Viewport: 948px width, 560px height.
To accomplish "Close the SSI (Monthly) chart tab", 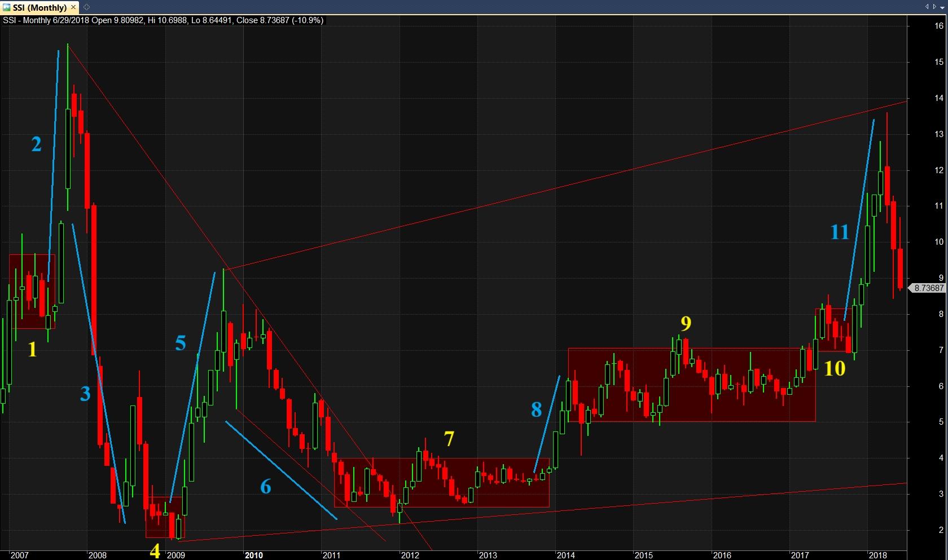I will point(73,7).
